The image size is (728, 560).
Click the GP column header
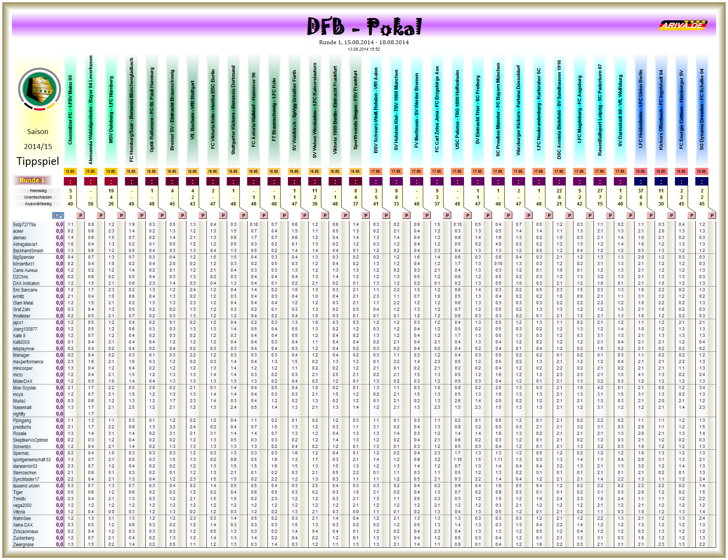tap(58, 215)
